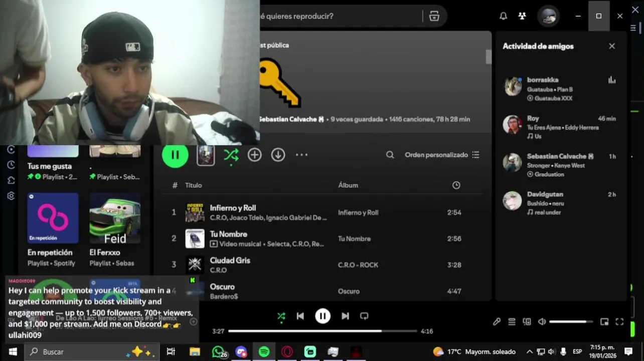This screenshot has height=361, width=644.
Task: Open the puzzle extensions icon in sidebar
Action: coord(11,180)
